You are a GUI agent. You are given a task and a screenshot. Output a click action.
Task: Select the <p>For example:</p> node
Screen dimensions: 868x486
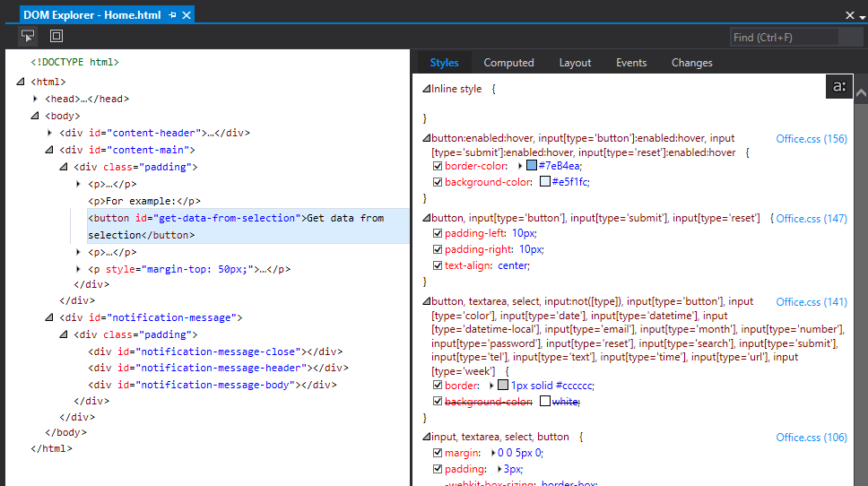[144, 201]
